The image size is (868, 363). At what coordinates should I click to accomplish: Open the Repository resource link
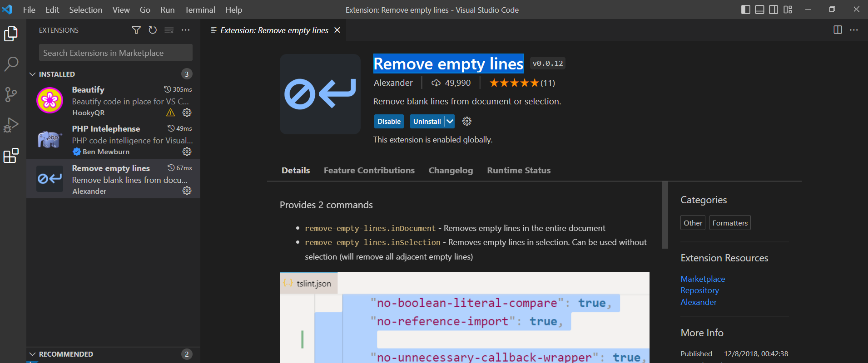coord(699,290)
